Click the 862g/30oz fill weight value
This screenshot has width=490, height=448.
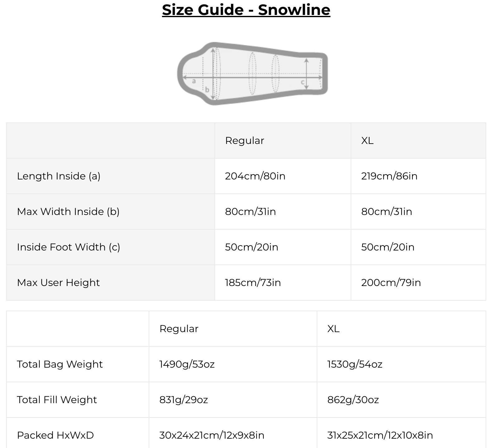[x=353, y=400]
